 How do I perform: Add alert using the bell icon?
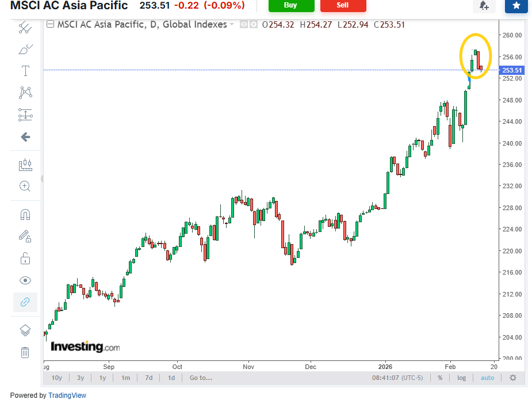coord(484,5)
